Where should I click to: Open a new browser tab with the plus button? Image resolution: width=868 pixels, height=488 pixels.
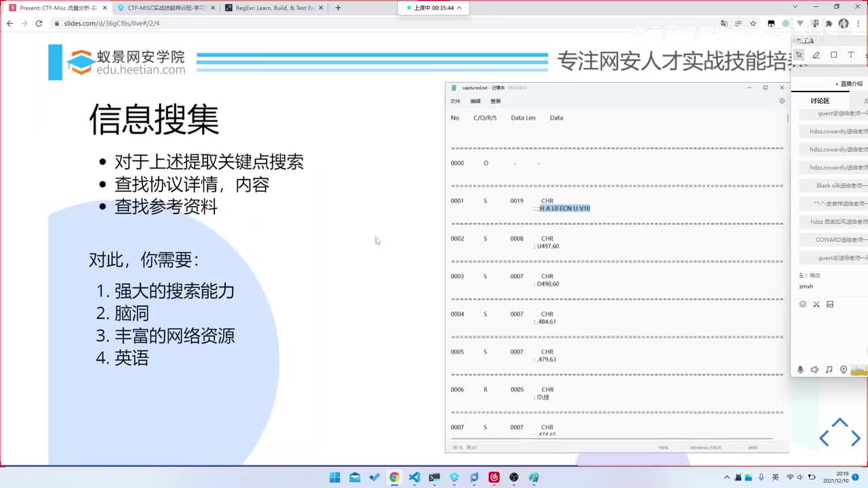point(338,7)
